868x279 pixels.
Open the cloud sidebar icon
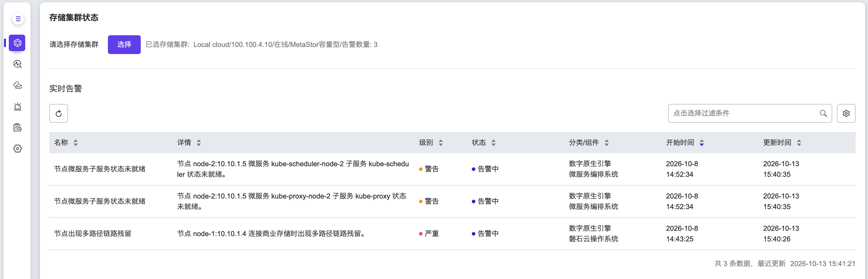[x=18, y=85]
